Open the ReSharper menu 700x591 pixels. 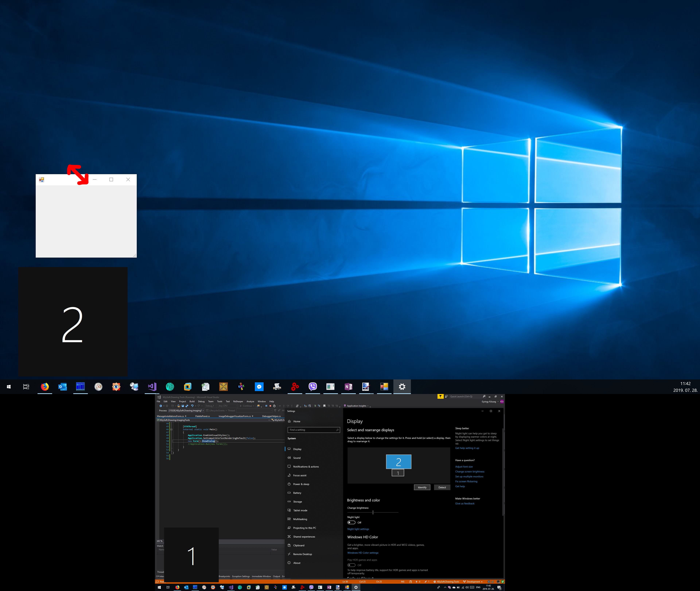[238, 401]
